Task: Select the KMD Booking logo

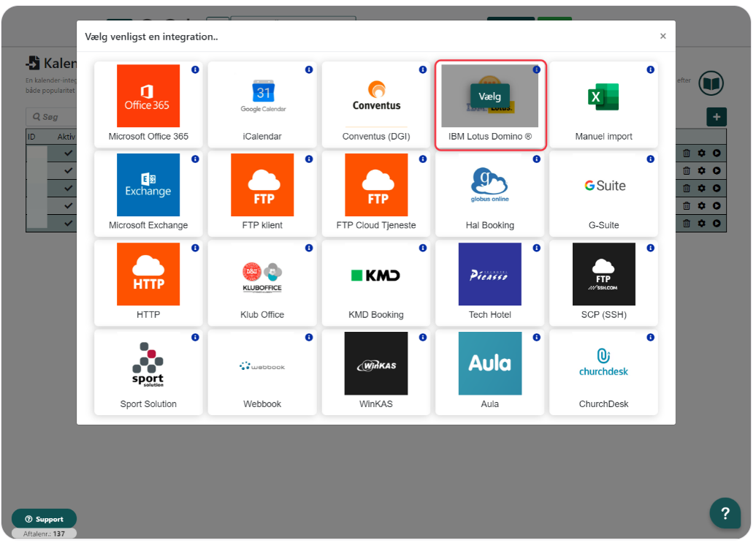Action: (x=377, y=274)
